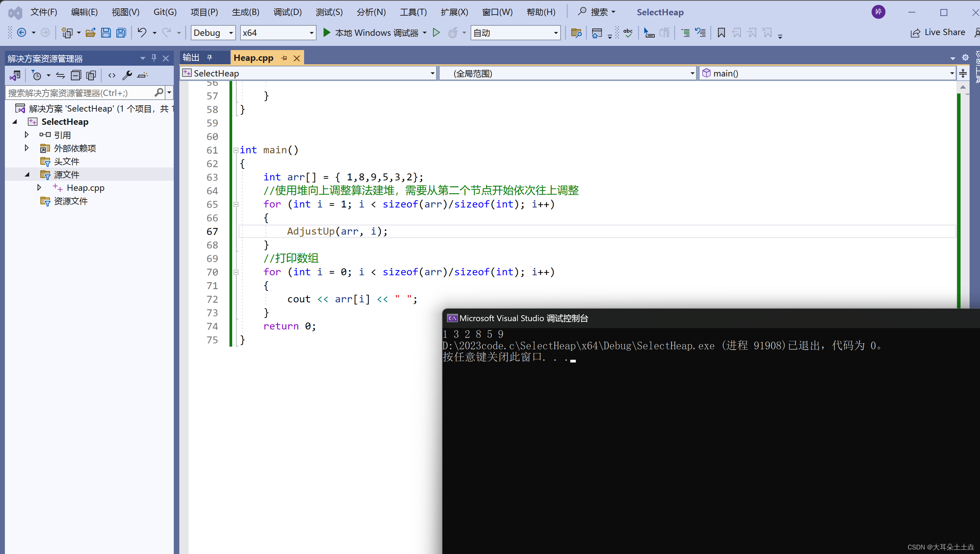
Task: Toggle auto-hide pin on Solution Explorer panel
Action: [x=154, y=58]
